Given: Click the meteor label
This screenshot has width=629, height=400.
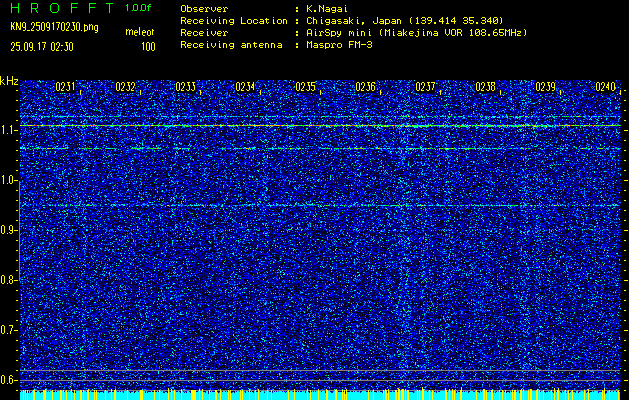Looking at the screenshot, I should click(140, 32).
